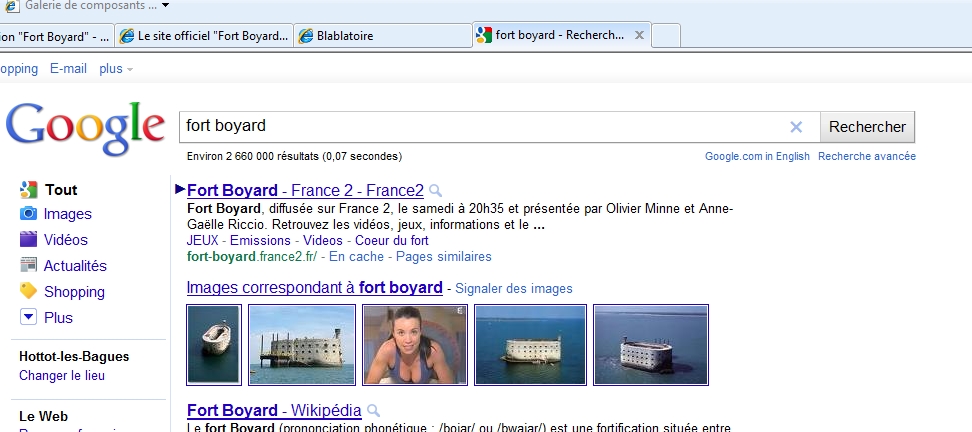Select Images in the left sidebar
Screen dimensions: 972x432
68,214
